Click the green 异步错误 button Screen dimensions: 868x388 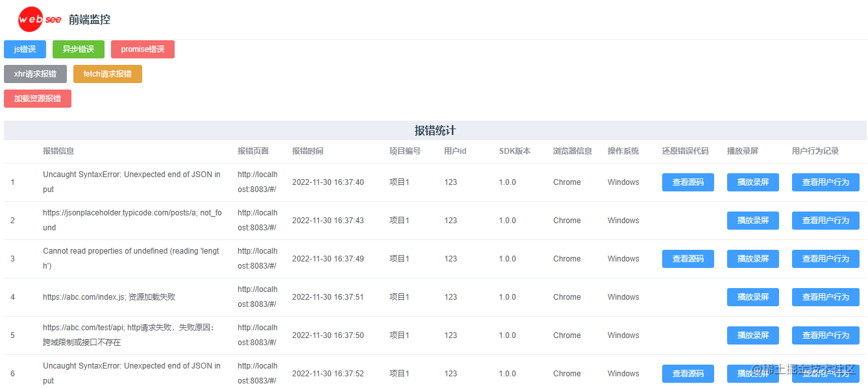[x=79, y=49]
